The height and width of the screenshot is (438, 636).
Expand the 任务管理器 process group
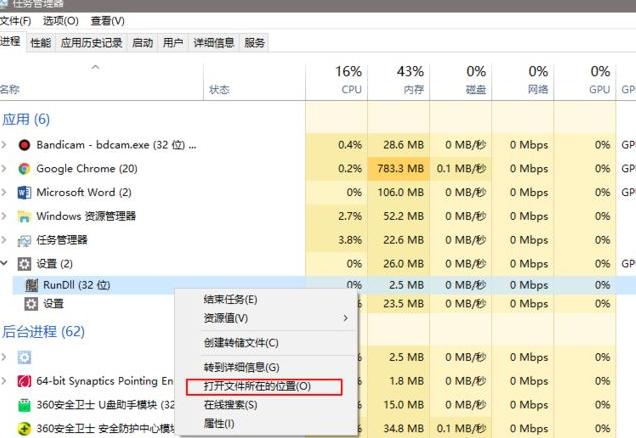4,240
